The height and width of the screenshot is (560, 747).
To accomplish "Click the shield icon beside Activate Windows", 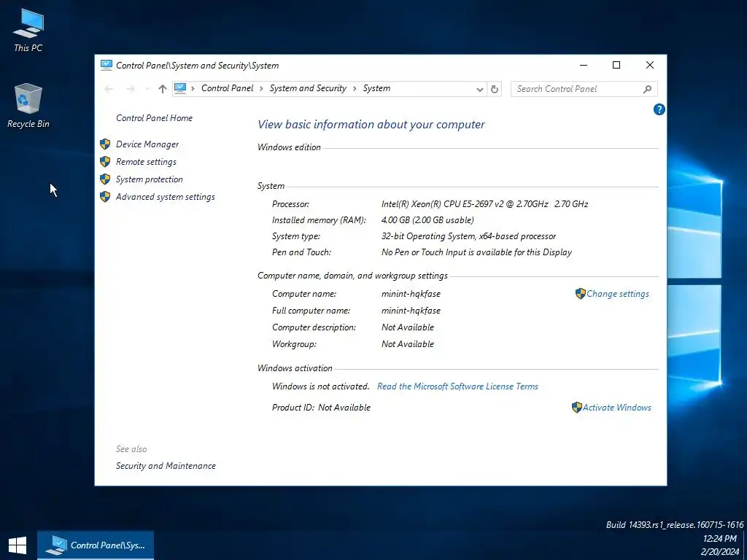I will pos(576,408).
